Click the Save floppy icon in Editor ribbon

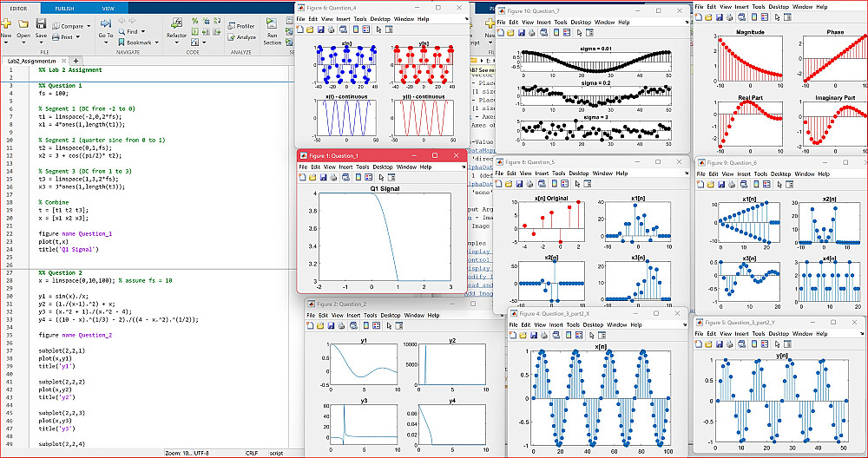click(41, 23)
